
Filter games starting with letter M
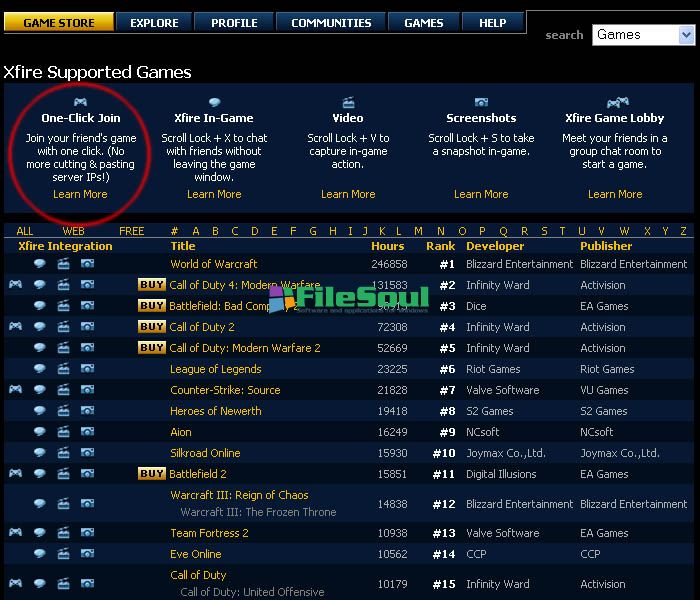(x=418, y=231)
